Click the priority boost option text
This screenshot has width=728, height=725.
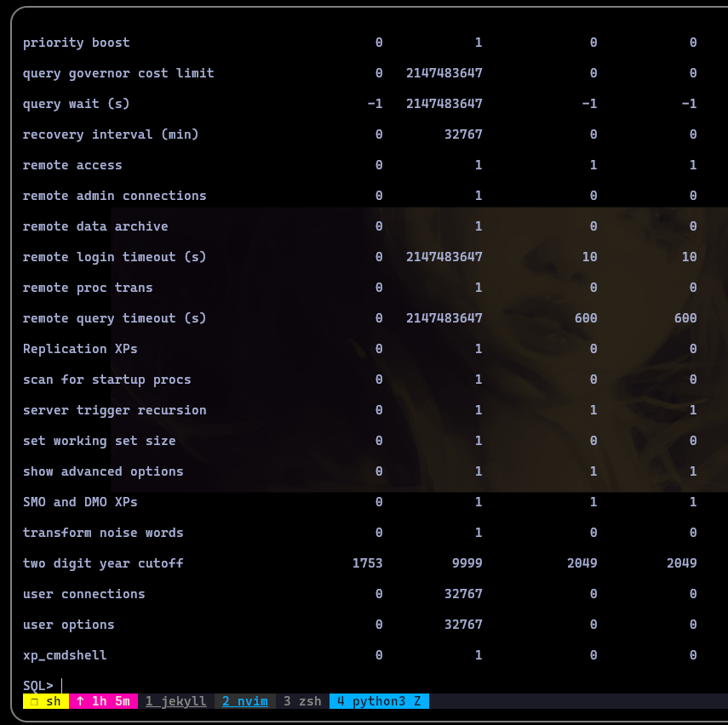[77, 43]
